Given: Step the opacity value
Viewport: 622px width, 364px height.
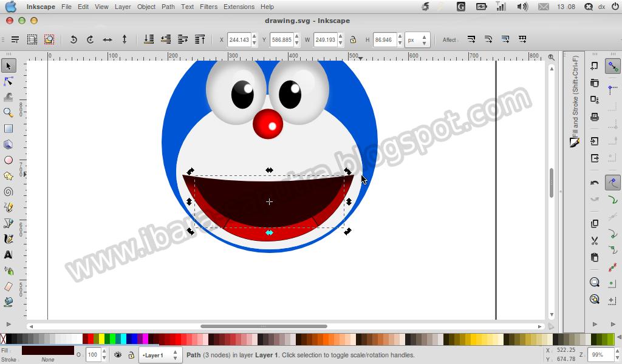Looking at the screenshot, I should tap(104, 355).
